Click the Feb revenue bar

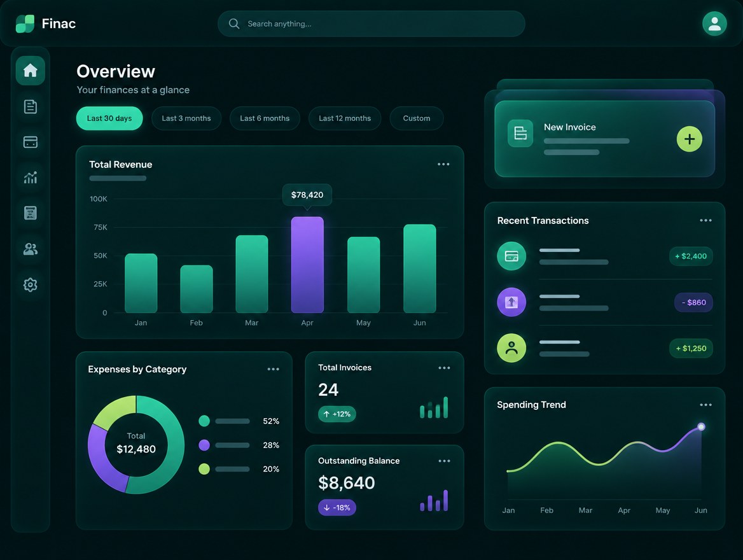point(196,289)
